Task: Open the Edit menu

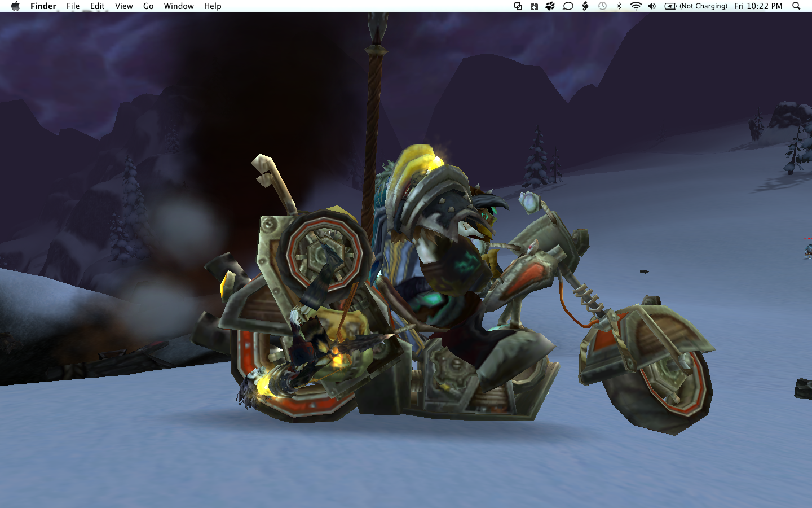Action: [x=97, y=6]
